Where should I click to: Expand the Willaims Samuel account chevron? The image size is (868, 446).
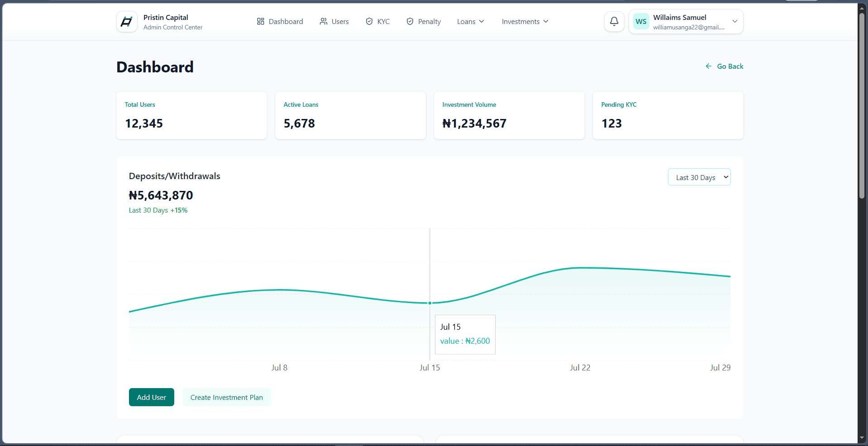pyautogui.click(x=735, y=21)
